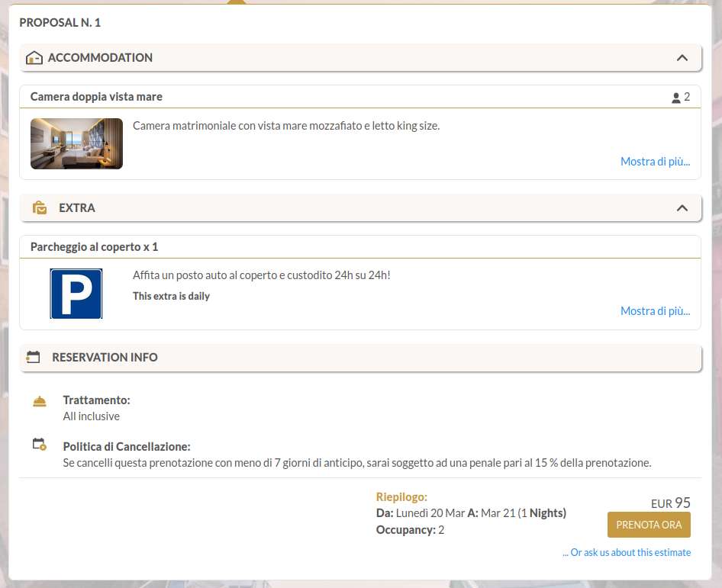Click the cancellation penalty text '15 % della prenotazione'

coord(593,463)
